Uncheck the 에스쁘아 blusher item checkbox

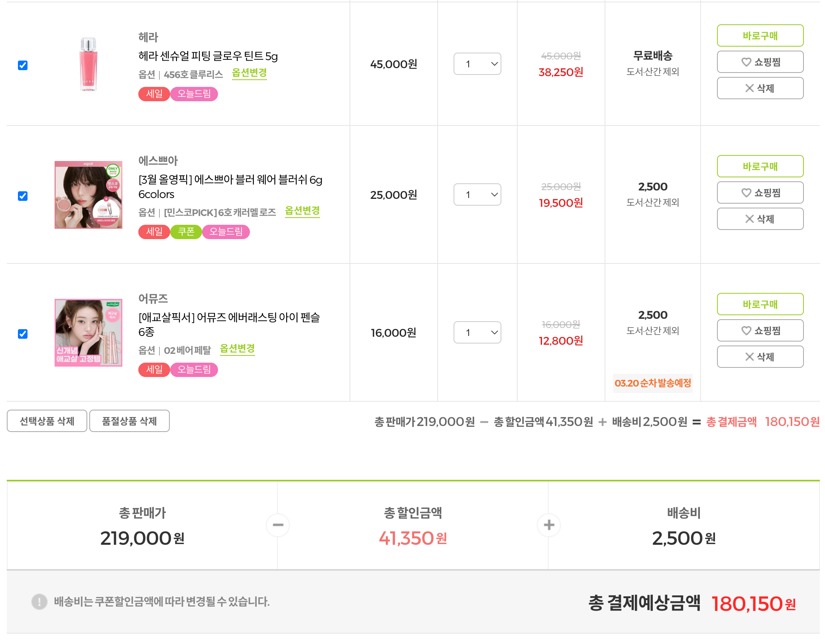(23, 196)
